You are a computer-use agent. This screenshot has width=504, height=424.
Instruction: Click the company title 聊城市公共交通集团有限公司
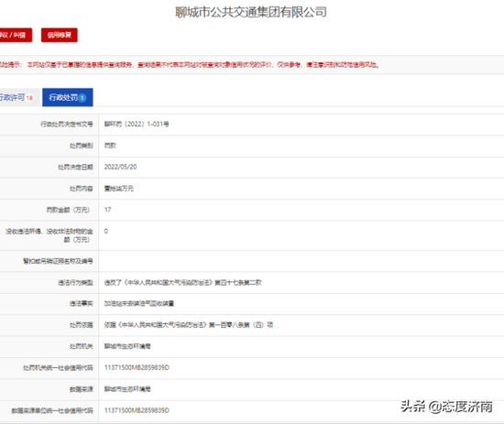click(251, 12)
